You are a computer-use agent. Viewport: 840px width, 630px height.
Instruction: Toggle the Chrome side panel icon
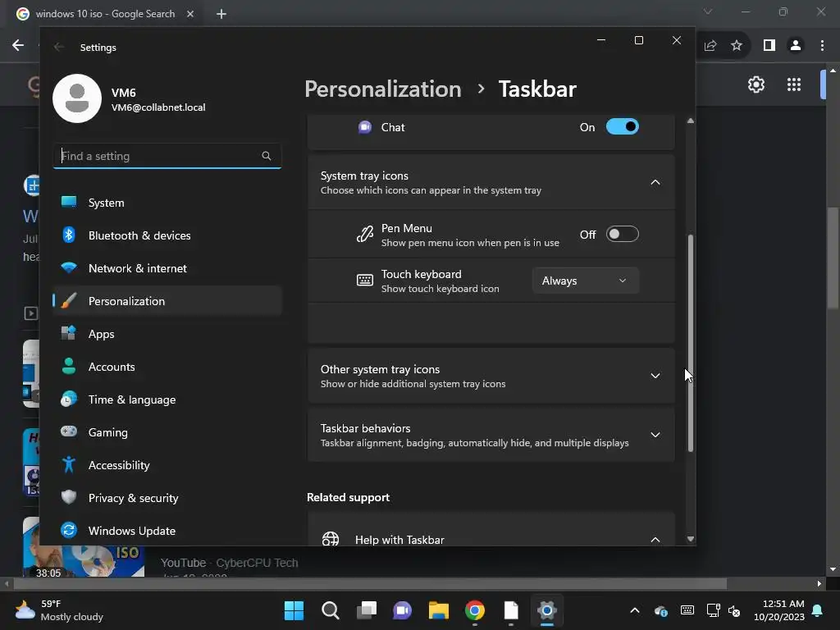pos(769,46)
